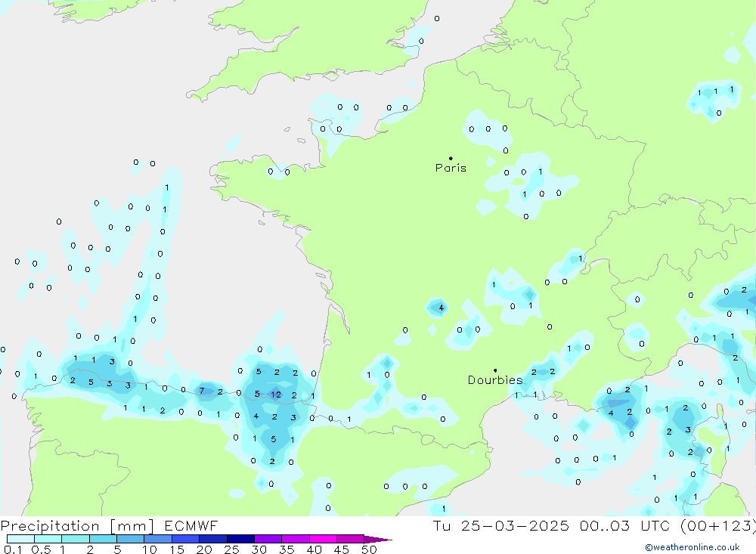This screenshot has width=756, height=554.
Task: Click the '50' legend scale label
Action: [370, 549]
